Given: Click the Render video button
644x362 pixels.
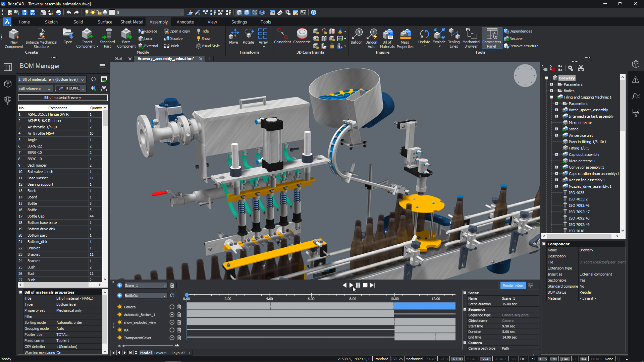Looking at the screenshot, I should [513, 286].
